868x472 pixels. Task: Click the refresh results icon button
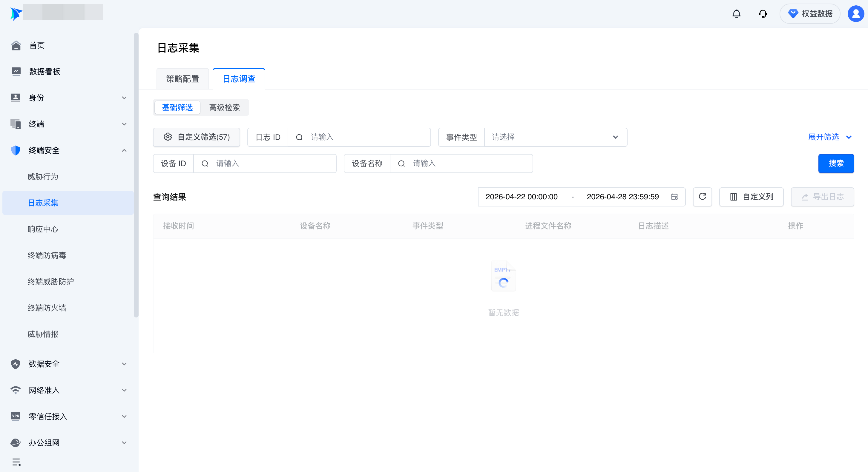[x=702, y=197]
